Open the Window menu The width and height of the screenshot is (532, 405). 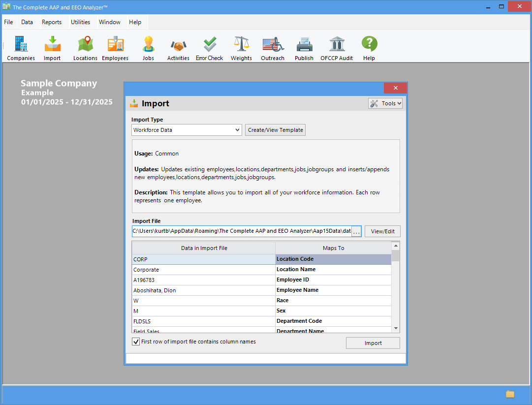pyautogui.click(x=110, y=22)
